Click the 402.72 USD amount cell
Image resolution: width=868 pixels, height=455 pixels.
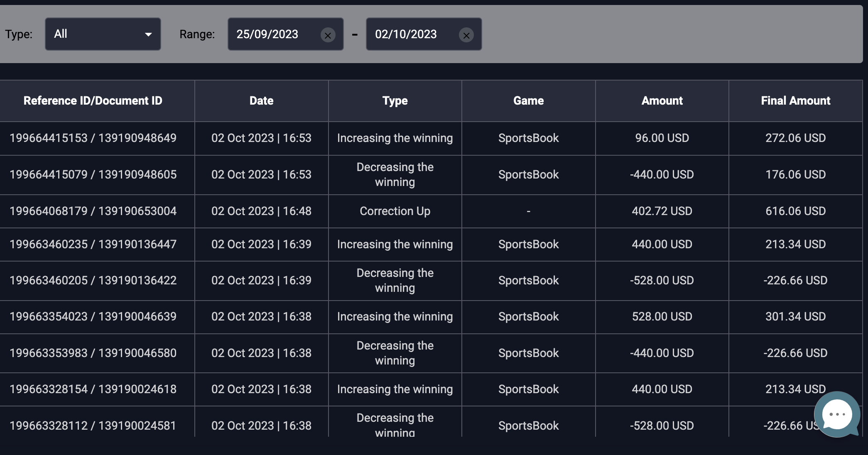(x=662, y=211)
